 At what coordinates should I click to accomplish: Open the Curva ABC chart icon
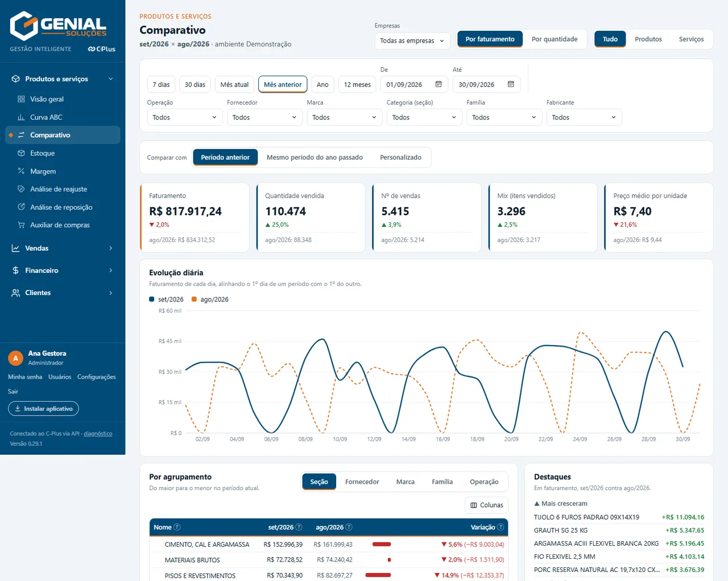(21, 117)
